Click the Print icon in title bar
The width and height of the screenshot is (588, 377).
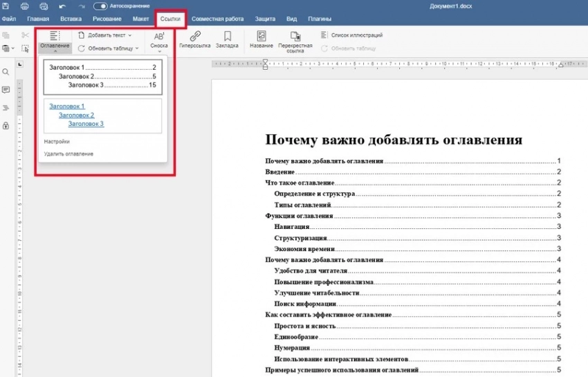pos(25,6)
